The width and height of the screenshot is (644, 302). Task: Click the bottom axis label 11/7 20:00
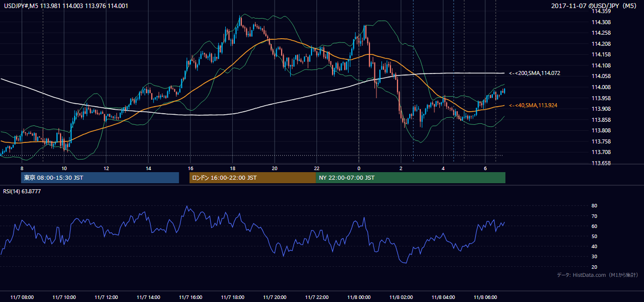tap(275, 297)
